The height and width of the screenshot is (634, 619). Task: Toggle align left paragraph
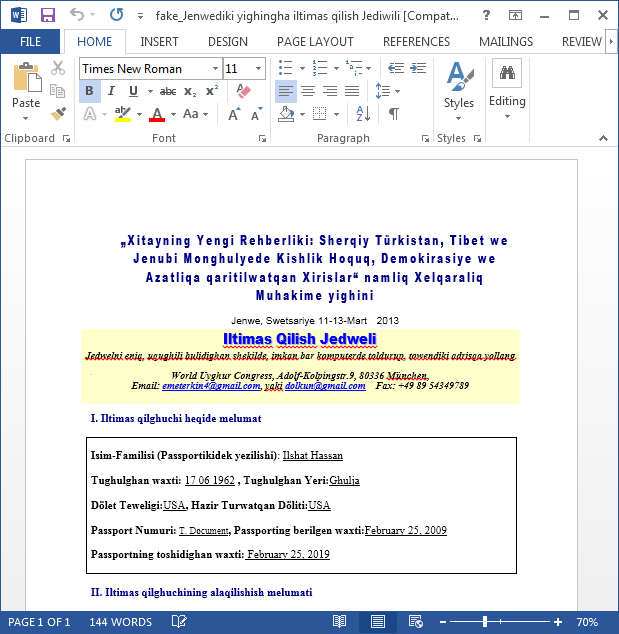[x=286, y=91]
